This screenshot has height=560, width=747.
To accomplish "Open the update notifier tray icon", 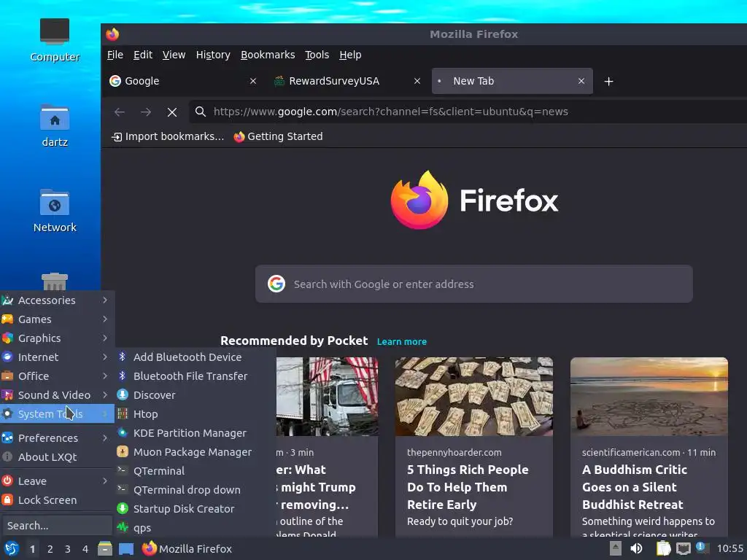I will 702,548.
